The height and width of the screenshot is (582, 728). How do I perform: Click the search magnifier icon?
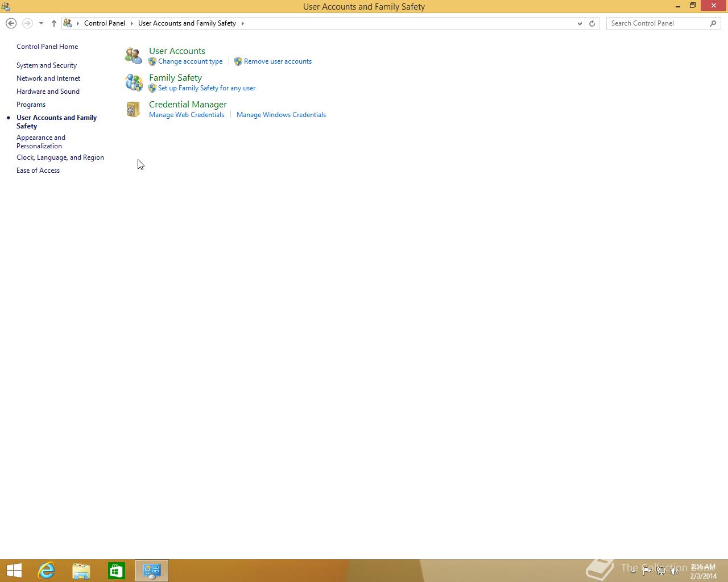point(713,23)
